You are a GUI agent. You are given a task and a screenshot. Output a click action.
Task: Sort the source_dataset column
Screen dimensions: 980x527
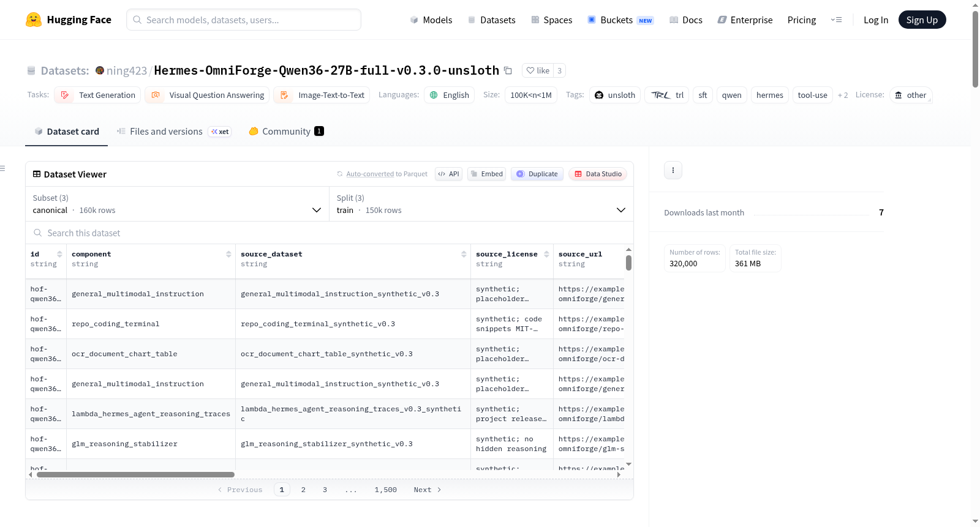pyautogui.click(x=464, y=254)
